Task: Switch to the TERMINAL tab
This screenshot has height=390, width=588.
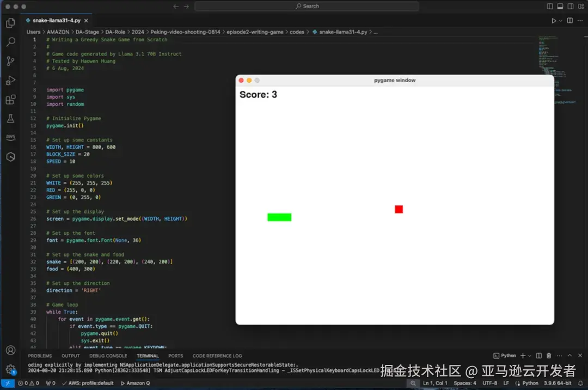Action: (x=148, y=356)
